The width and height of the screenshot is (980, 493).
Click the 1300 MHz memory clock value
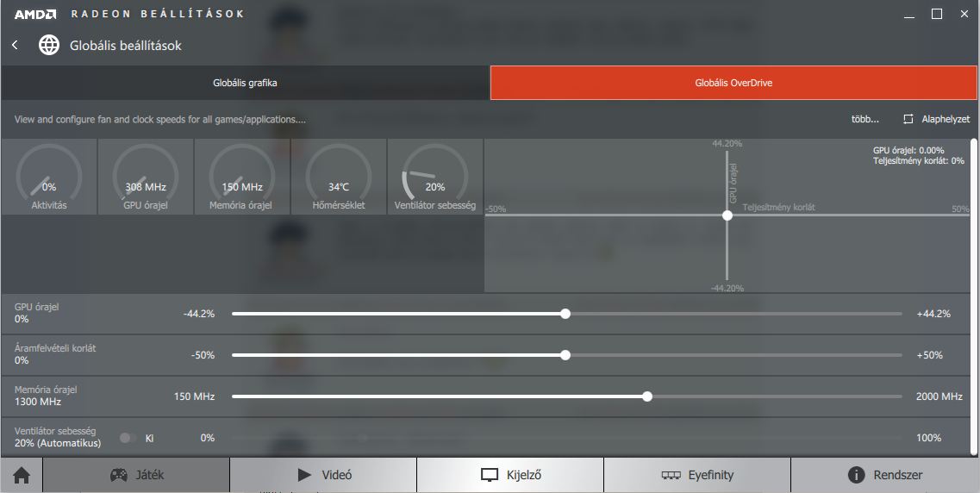click(x=38, y=402)
